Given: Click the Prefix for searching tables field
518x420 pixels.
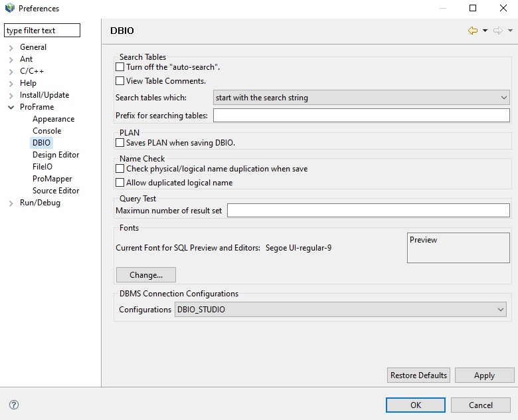Looking at the screenshot, I should coord(361,116).
